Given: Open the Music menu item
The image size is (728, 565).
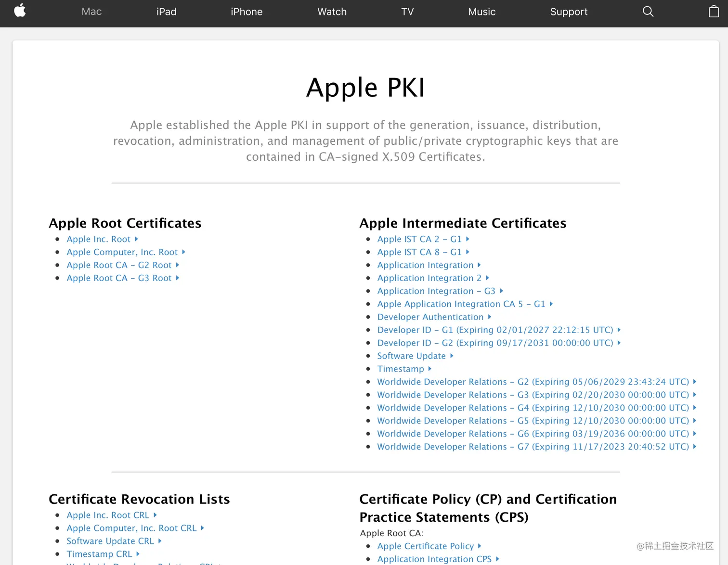Looking at the screenshot, I should [482, 12].
